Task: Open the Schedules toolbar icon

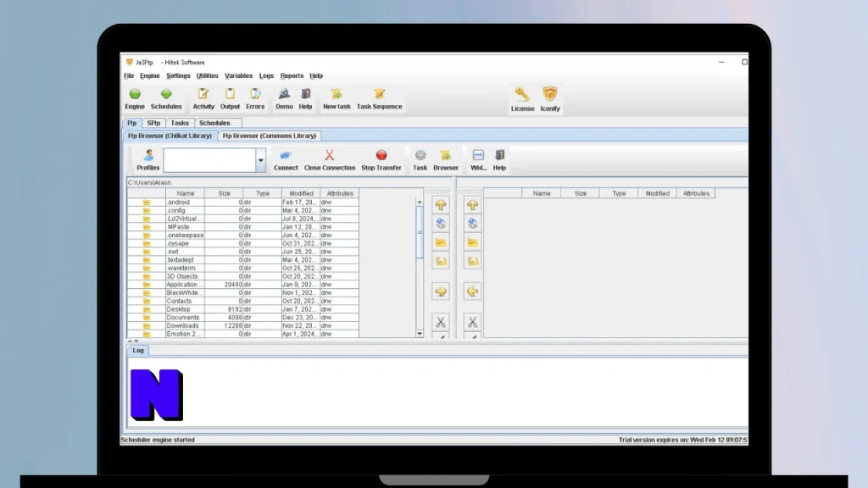Action: (166, 94)
